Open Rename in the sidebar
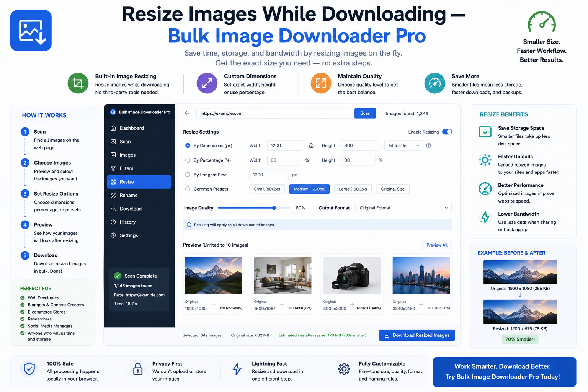This screenshot has height=392, width=588. point(139,195)
